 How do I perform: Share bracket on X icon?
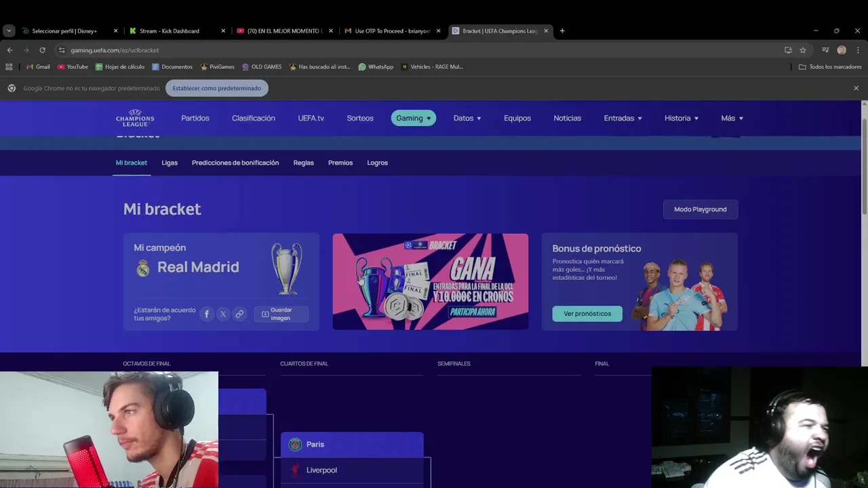pyautogui.click(x=222, y=314)
